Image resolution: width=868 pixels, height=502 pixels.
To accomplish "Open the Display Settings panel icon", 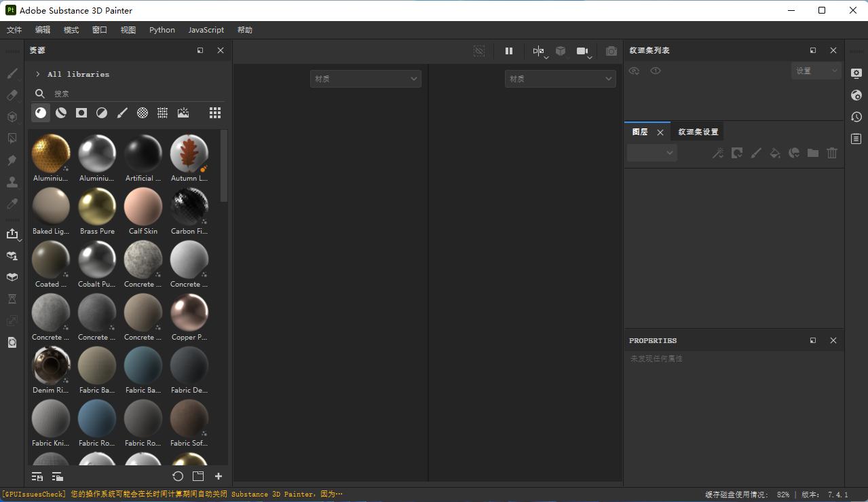I will coord(856,73).
